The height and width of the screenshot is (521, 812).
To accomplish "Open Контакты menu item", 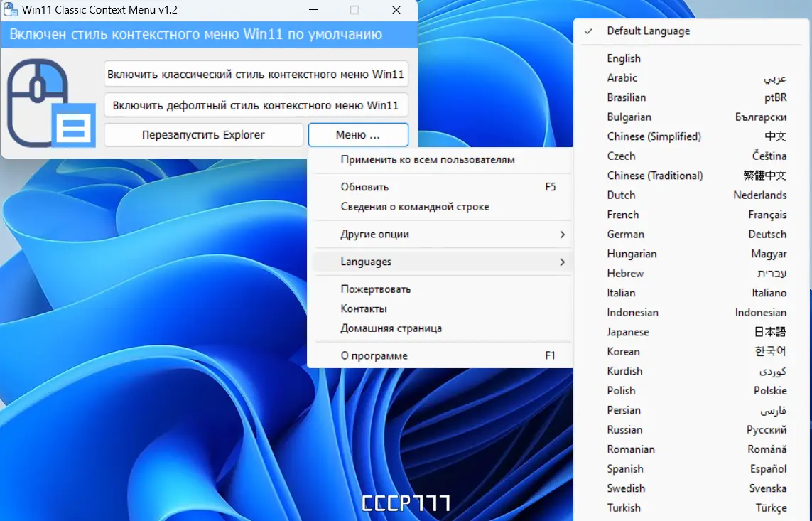I will click(x=443, y=308).
